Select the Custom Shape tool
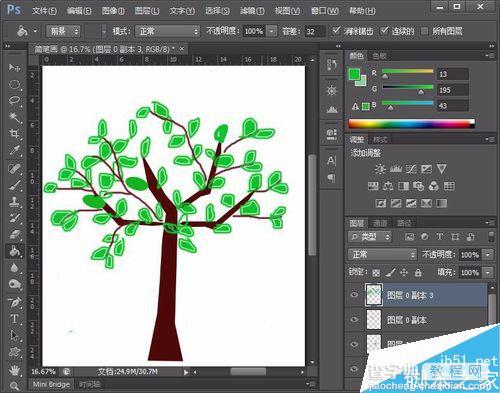 (14, 352)
